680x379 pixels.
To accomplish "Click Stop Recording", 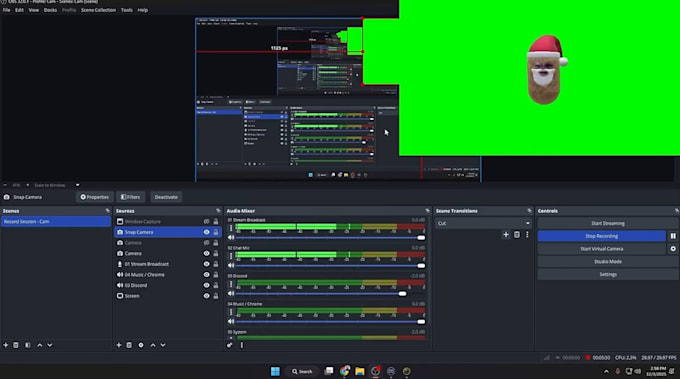I will click(x=602, y=236).
